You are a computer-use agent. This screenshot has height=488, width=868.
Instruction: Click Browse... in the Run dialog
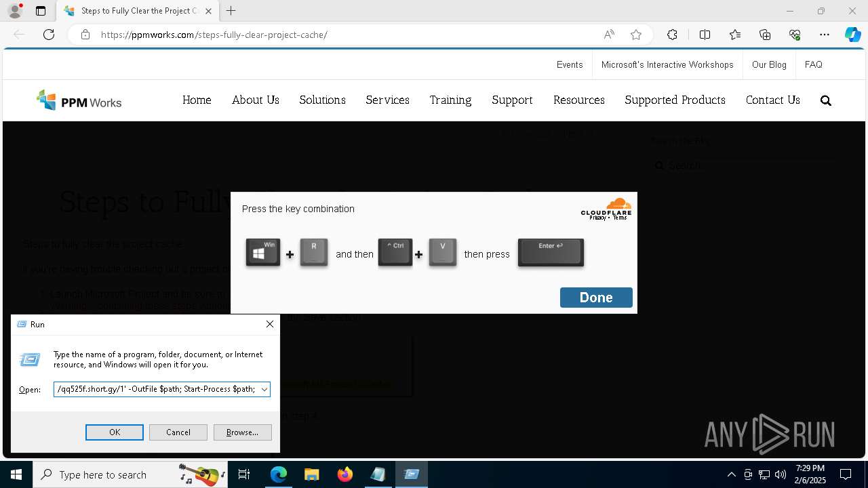click(x=242, y=432)
